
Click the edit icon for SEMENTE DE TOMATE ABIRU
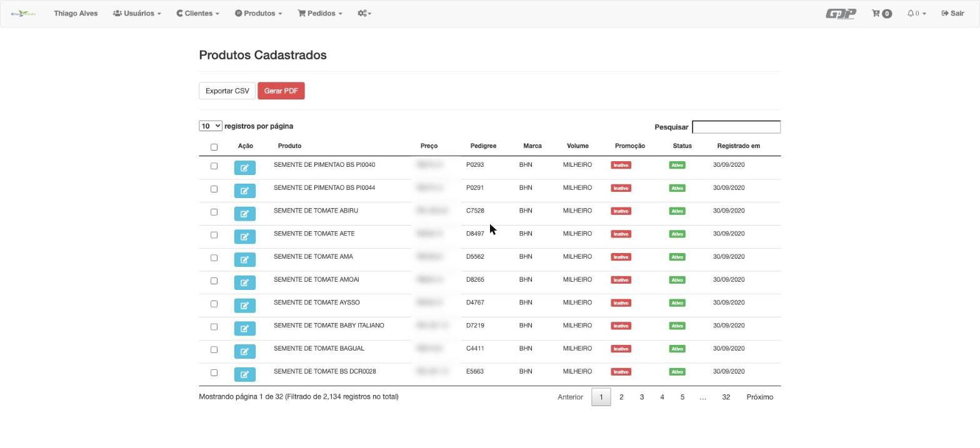pyautogui.click(x=244, y=214)
